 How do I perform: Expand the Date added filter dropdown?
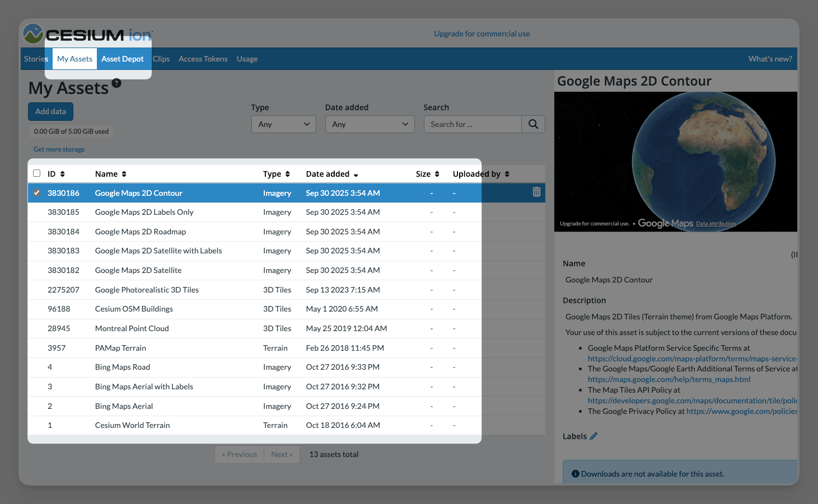click(370, 124)
